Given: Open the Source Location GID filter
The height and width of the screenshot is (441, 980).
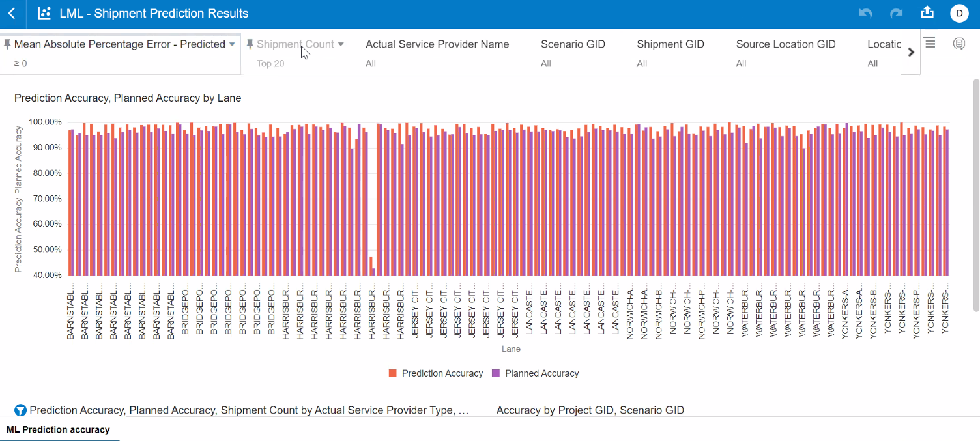Looking at the screenshot, I should (785, 44).
